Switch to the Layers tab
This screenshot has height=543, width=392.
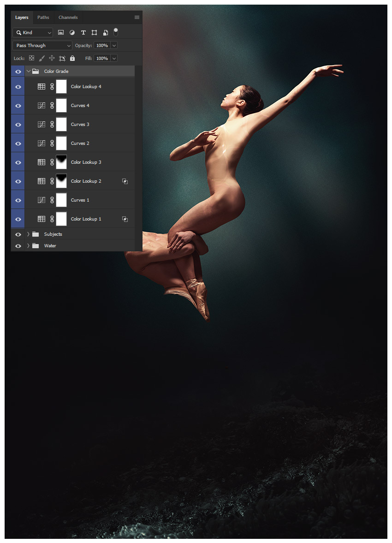pyautogui.click(x=22, y=18)
